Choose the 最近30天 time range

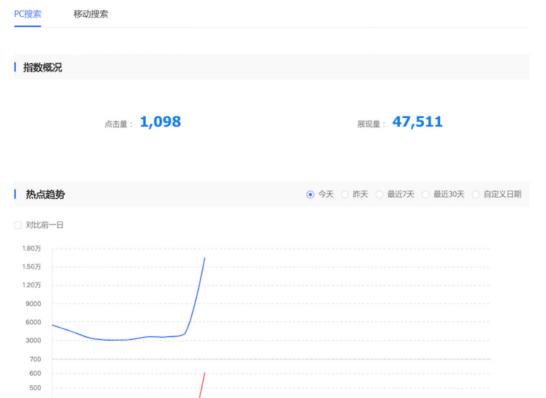tap(425, 194)
